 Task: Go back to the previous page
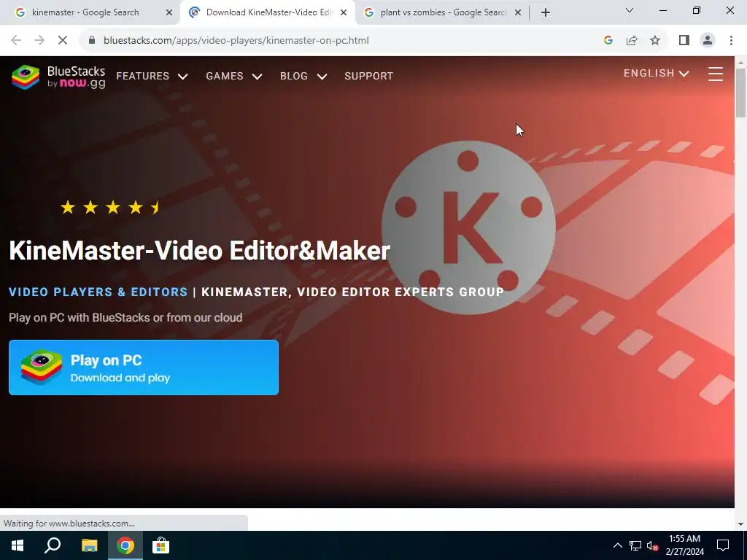click(16, 41)
